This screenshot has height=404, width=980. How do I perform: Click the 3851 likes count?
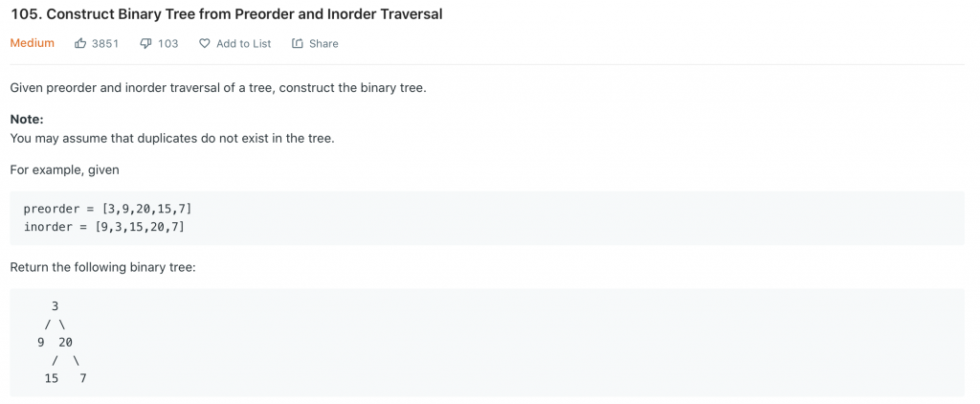click(x=105, y=43)
